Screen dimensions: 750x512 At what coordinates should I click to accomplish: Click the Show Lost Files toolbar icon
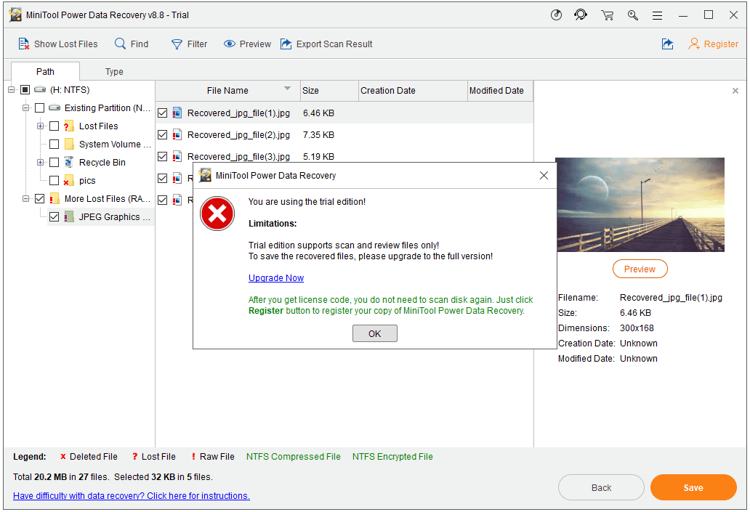point(23,44)
